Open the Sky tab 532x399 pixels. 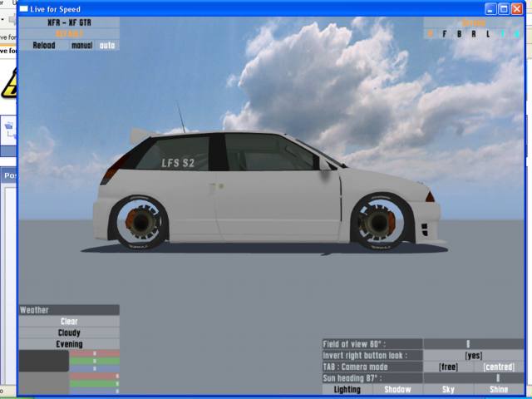(x=448, y=390)
